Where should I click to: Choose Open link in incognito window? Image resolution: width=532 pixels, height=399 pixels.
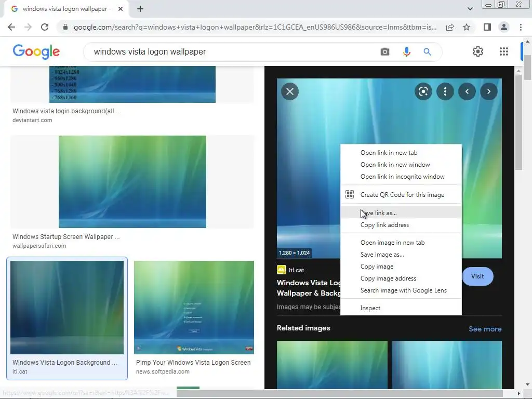(401, 177)
